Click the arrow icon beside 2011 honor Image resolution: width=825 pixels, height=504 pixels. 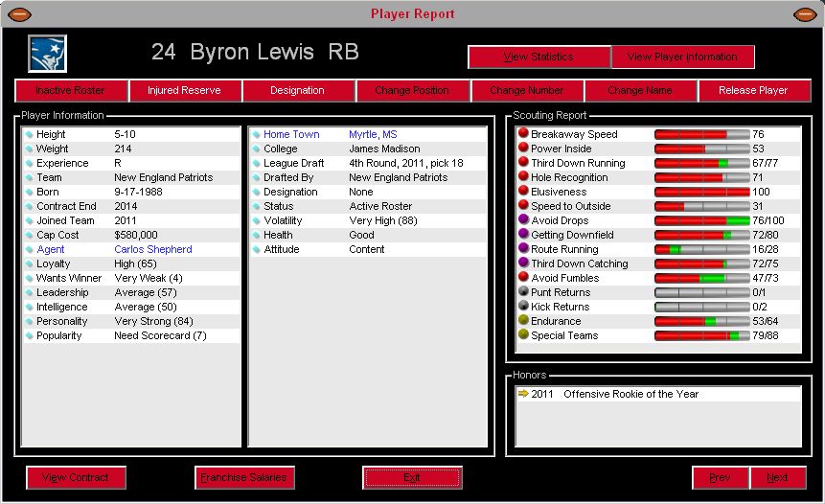click(522, 394)
